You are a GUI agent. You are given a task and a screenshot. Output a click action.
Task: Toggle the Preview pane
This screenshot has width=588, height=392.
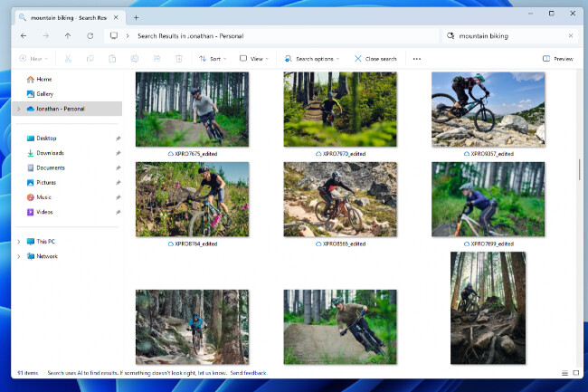click(557, 59)
